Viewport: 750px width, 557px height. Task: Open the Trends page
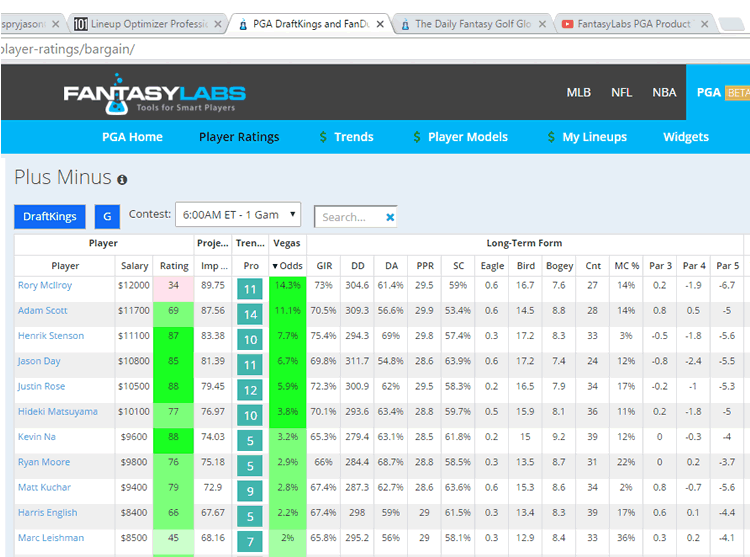coord(353,137)
